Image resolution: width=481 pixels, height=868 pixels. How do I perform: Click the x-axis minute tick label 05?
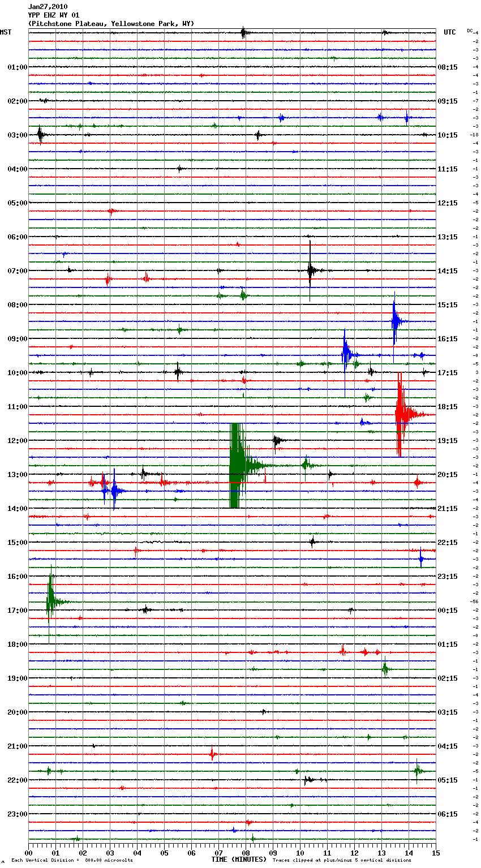(x=164, y=853)
